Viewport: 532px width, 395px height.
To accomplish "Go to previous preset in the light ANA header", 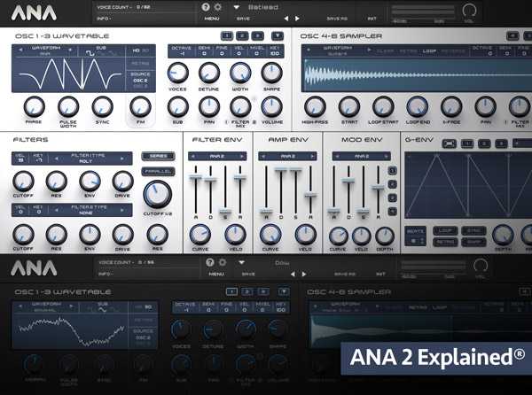I will [x=286, y=19].
